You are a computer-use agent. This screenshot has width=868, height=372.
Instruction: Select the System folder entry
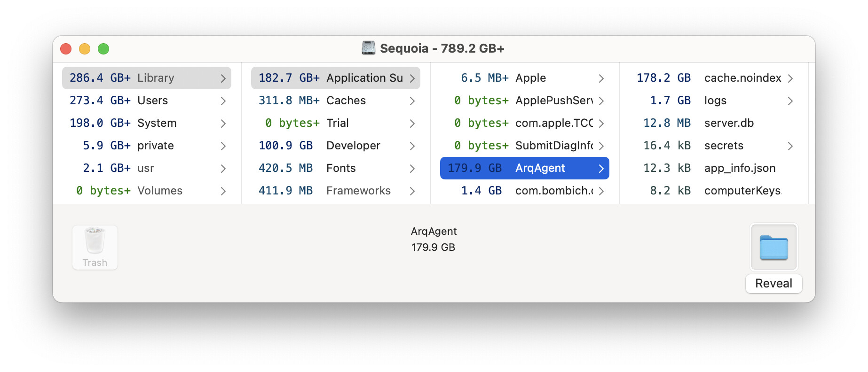pyautogui.click(x=146, y=123)
